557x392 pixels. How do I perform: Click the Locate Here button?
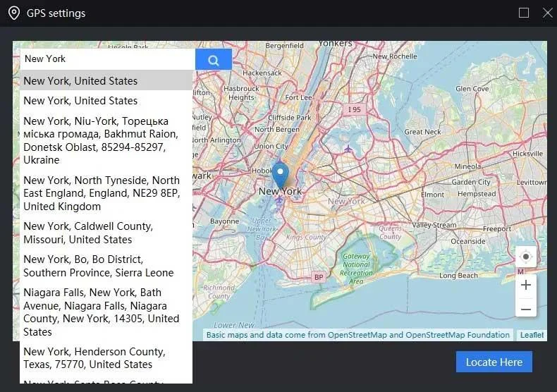coord(494,362)
